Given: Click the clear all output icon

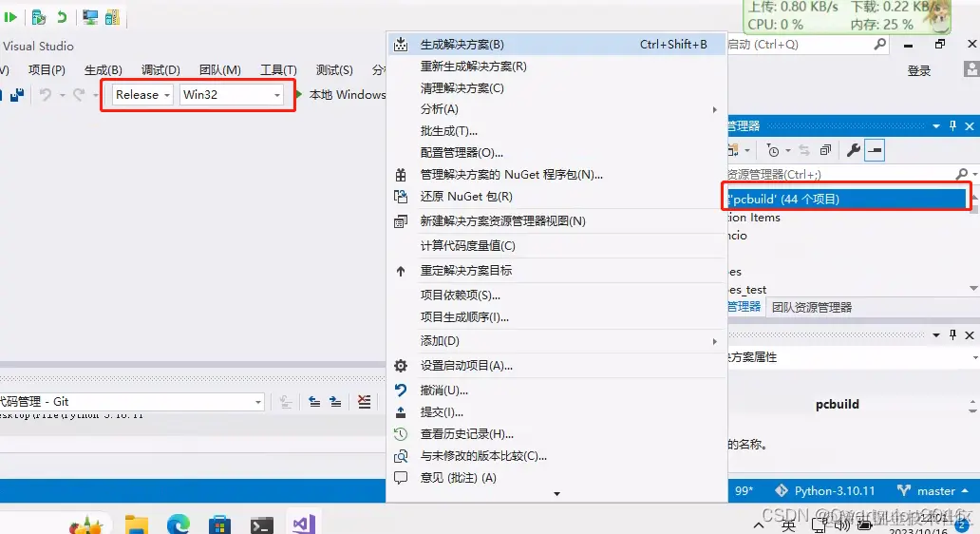Looking at the screenshot, I should [364, 401].
